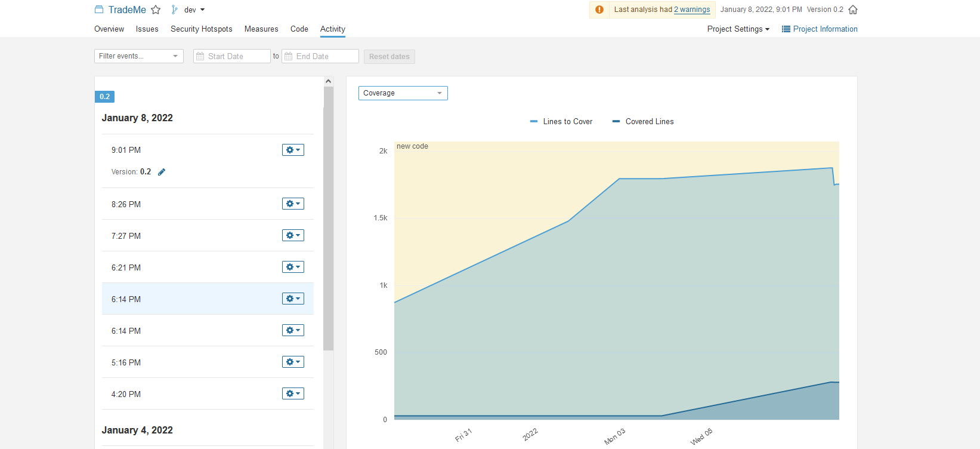
Task: Open gear menu for 8:26 PM analysis
Action: [x=293, y=204]
